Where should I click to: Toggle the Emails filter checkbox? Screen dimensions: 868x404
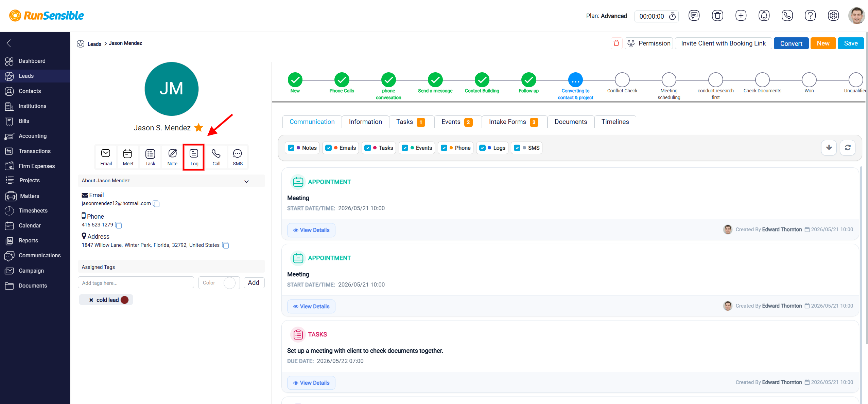point(329,148)
